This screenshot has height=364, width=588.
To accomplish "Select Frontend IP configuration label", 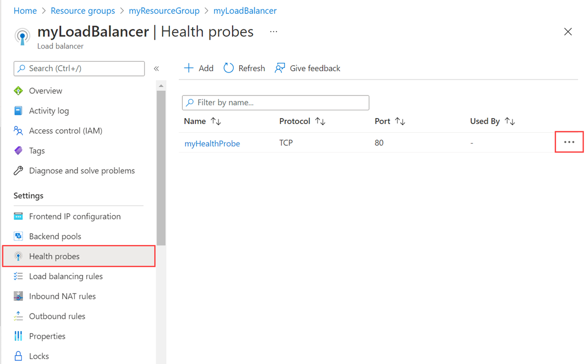I will (x=75, y=216).
